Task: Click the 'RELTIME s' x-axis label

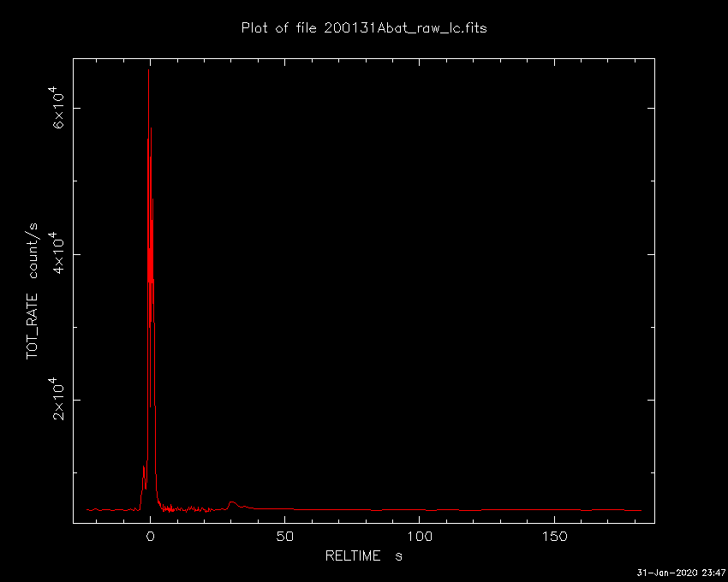Action: (363, 555)
